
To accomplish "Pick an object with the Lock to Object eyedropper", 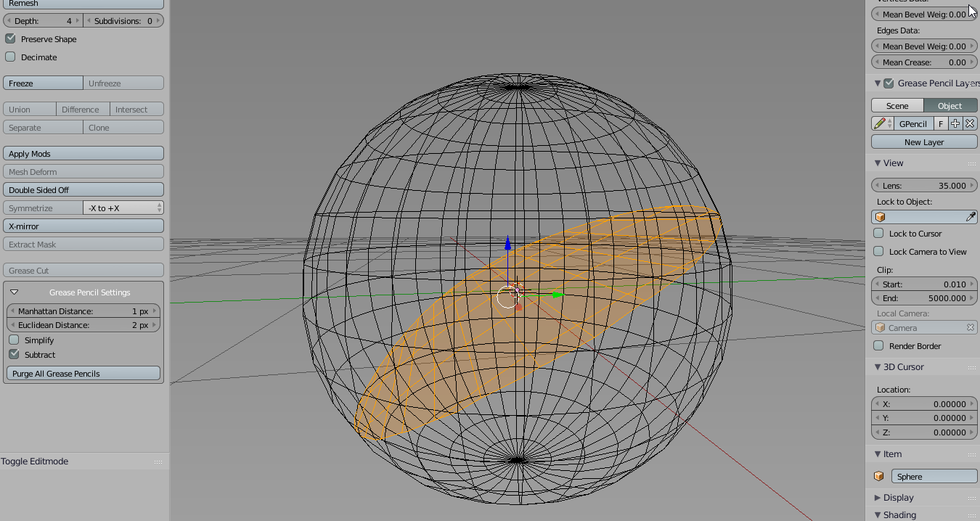I will (x=971, y=217).
